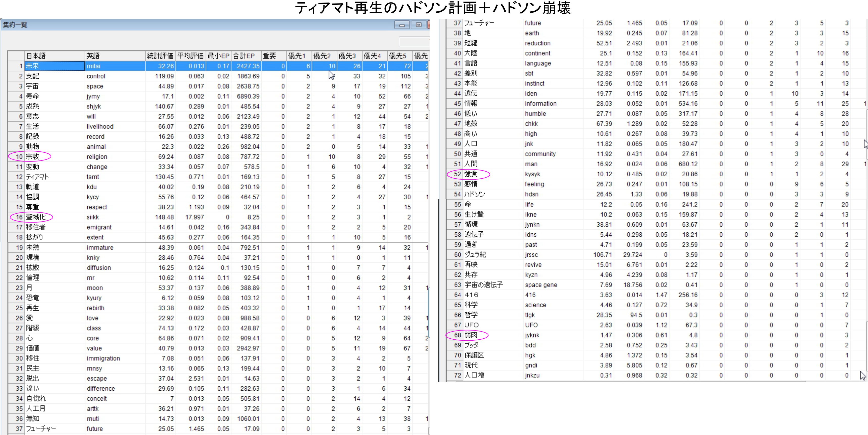Click the 平均評価 column header
Screen dimensions: 868x435
click(190, 56)
